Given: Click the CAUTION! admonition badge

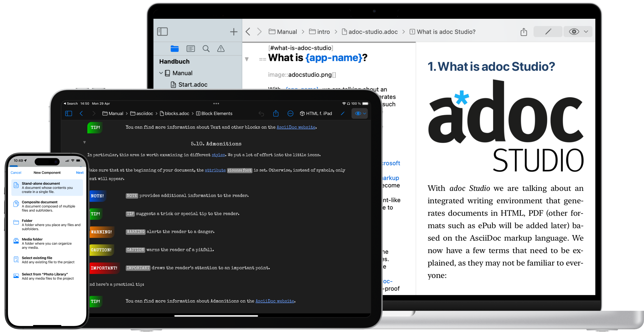Looking at the screenshot, I should [101, 250].
